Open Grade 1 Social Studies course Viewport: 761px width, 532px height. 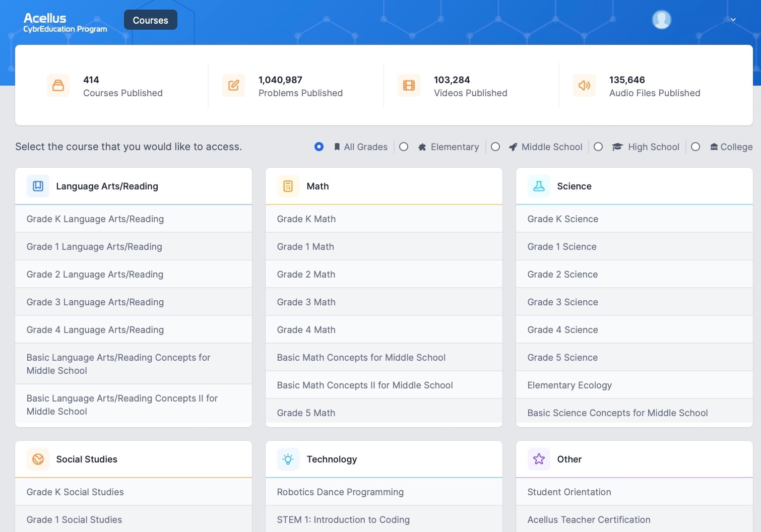[134, 519]
